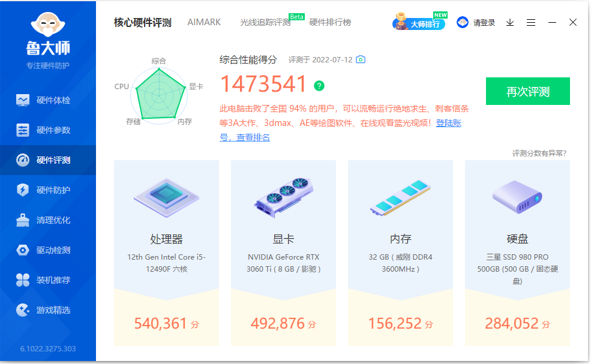Click the 处理器 card title
The width and height of the screenshot is (591, 364).
pyautogui.click(x=166, y=239)
